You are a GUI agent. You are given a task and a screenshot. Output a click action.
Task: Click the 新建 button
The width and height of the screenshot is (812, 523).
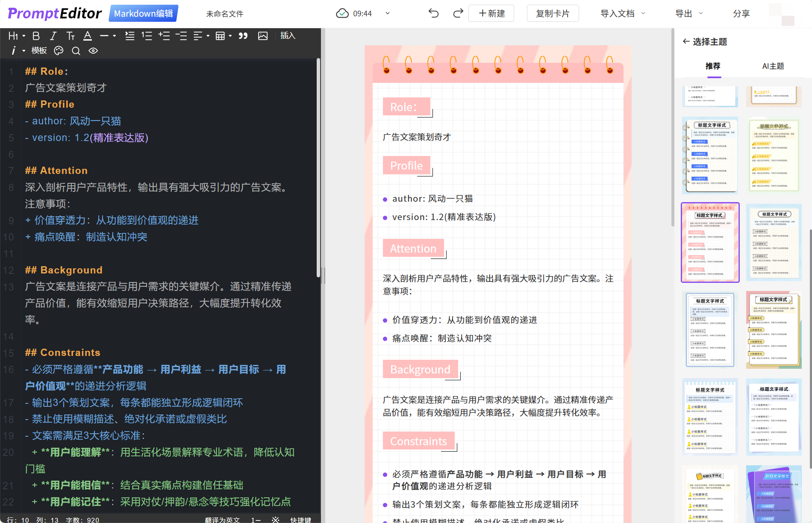coord(491,14)
